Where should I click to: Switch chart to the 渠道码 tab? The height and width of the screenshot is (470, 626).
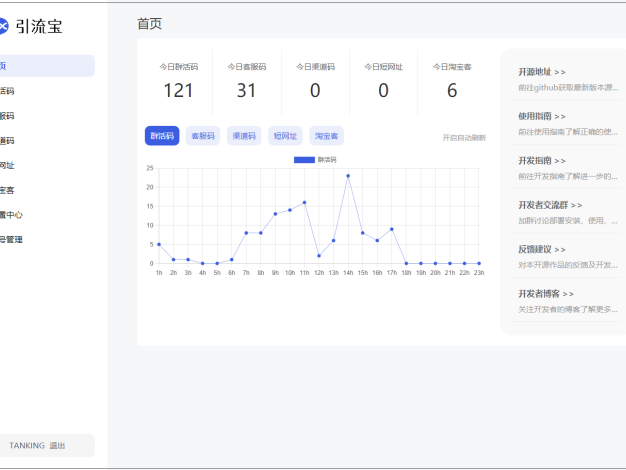pyautogui.click(x=244, y=136)
